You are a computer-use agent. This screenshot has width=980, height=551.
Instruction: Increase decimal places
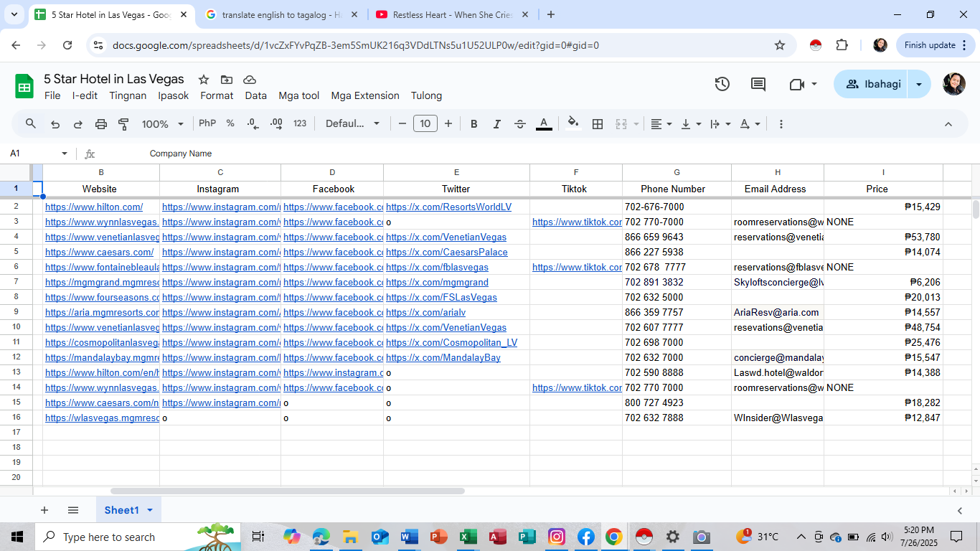click(x=276, y=123)
